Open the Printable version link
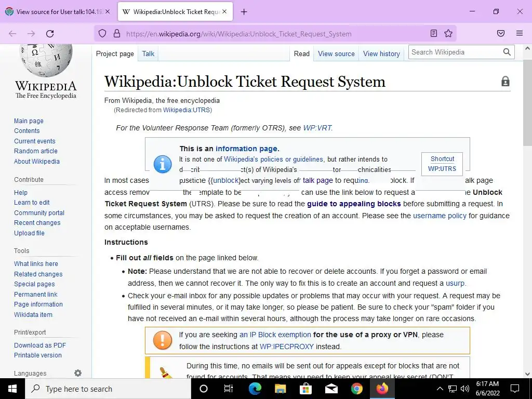Image resolution: width=532 pixels, height=399 pixels. (x=37, y=355)
